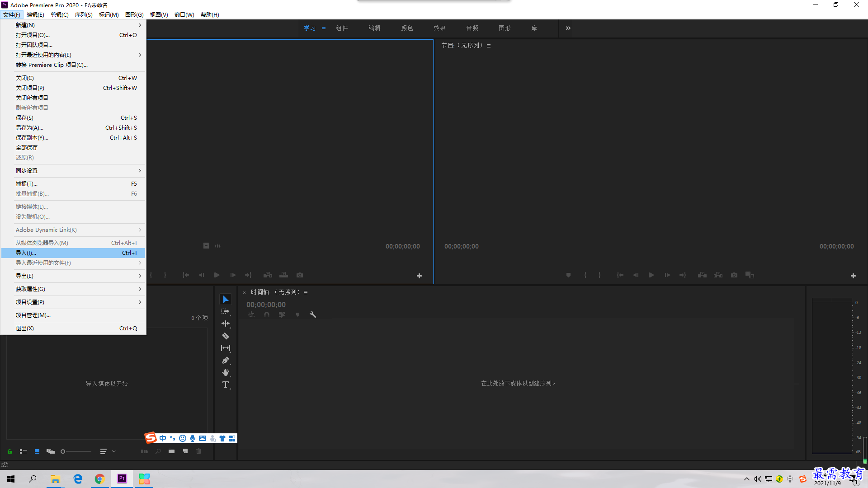Switch Project panel to Freeform view

point(51,451)
